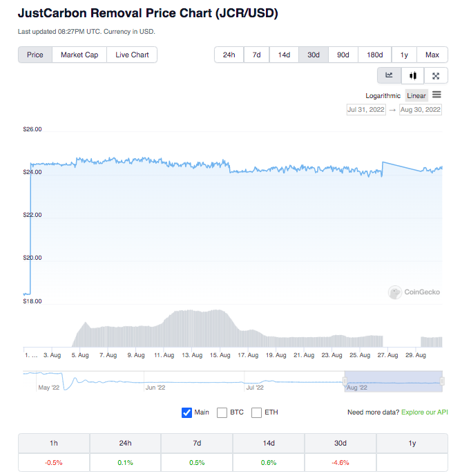Open the Explore our API link
The height and width of the screenshot is (476, 451).
tap(425, 412)
